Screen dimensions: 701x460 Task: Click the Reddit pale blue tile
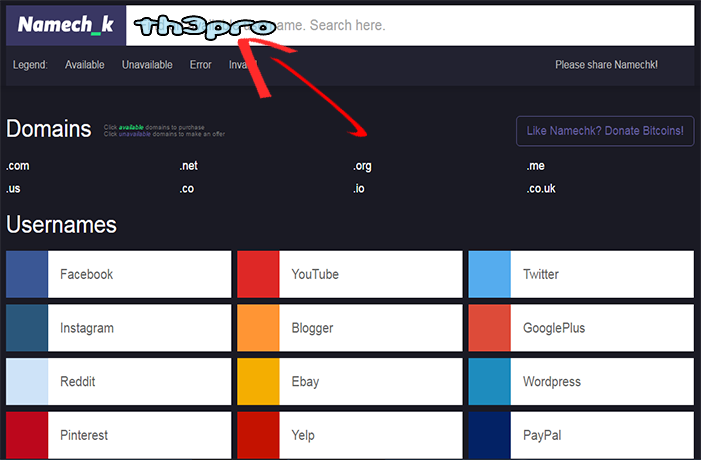pyautogui.click(x=27, y=381)
